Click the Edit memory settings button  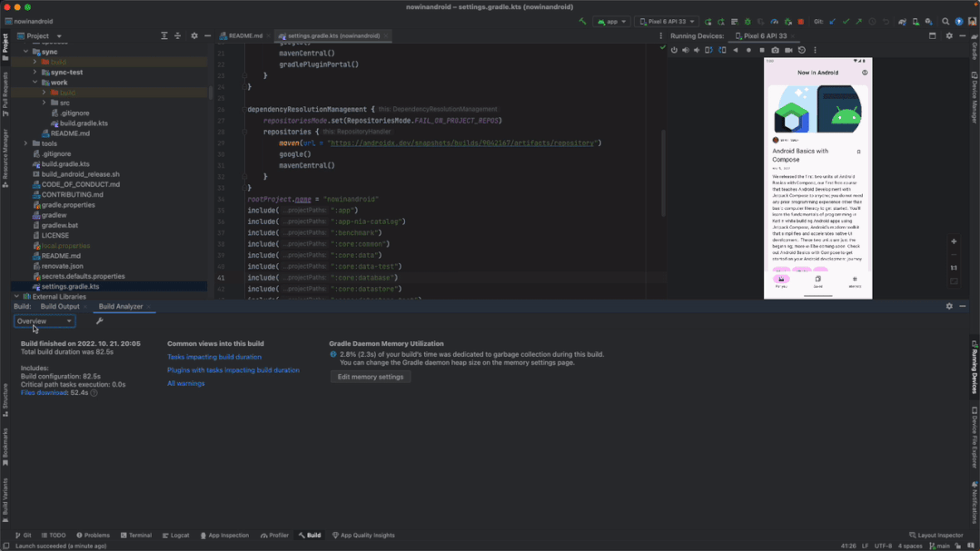371,377
